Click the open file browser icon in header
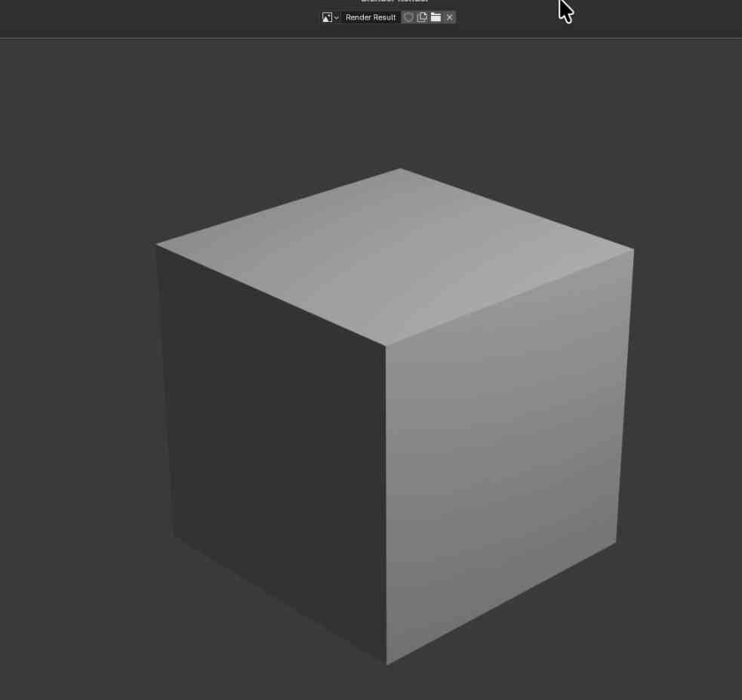Screen dimensions: 742x700 (x=436, y=17)
